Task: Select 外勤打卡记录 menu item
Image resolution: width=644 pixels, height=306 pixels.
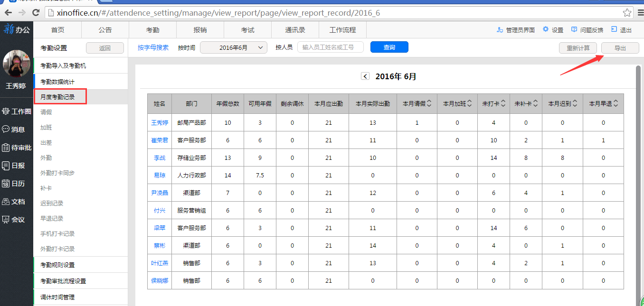Action: [57, 249]
